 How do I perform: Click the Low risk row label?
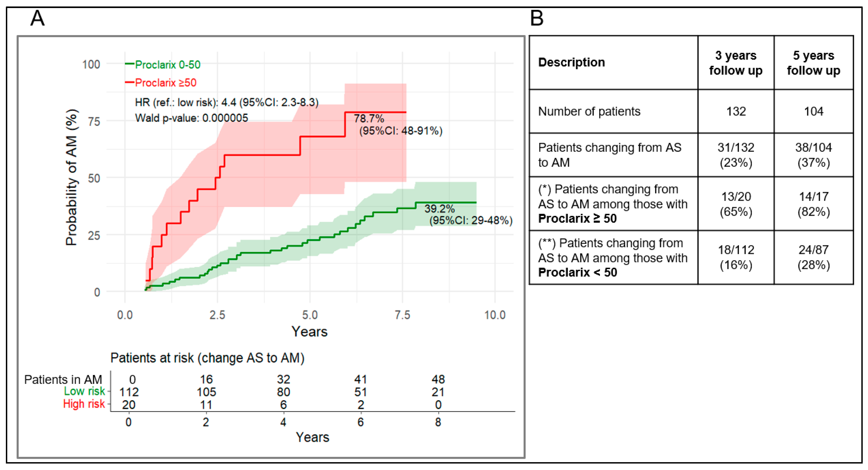click(85, 391)
